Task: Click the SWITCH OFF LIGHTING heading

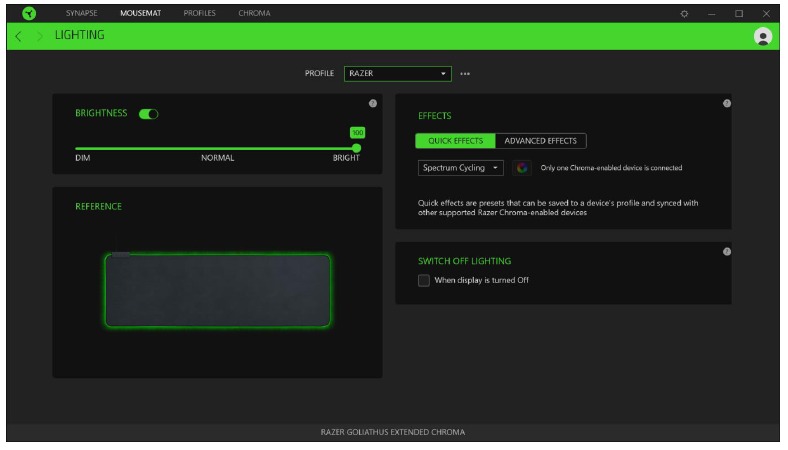Action: (464, 261)
